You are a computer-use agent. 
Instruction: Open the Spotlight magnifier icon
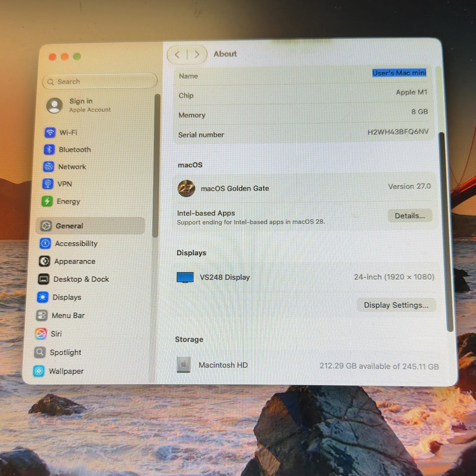[x=40, y=352]
